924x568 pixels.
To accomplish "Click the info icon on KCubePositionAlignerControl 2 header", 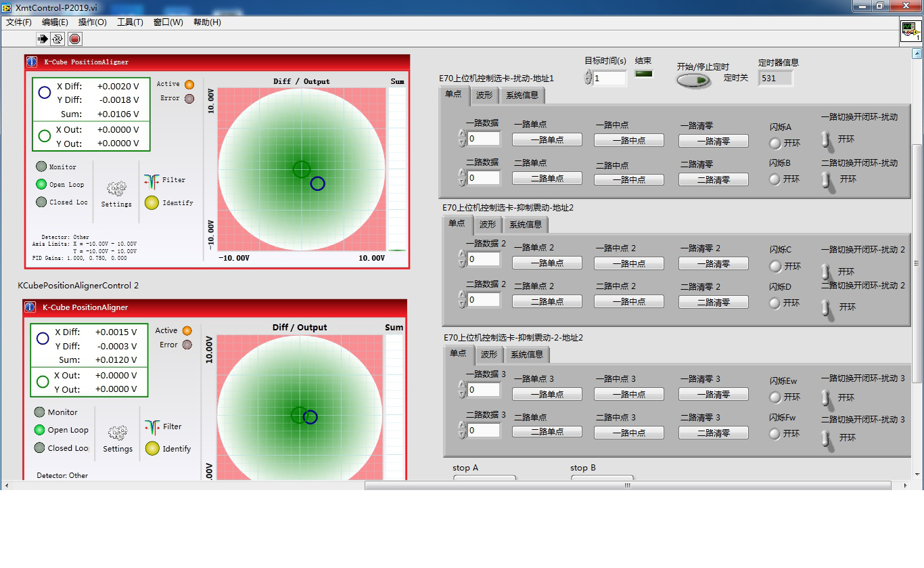I will (30, 307).
